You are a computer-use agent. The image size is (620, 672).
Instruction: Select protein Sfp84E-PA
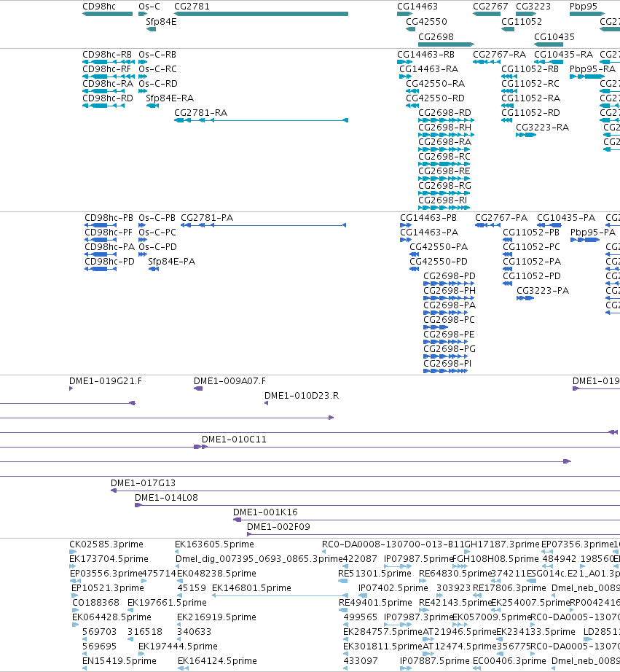[x=154, y=269]
